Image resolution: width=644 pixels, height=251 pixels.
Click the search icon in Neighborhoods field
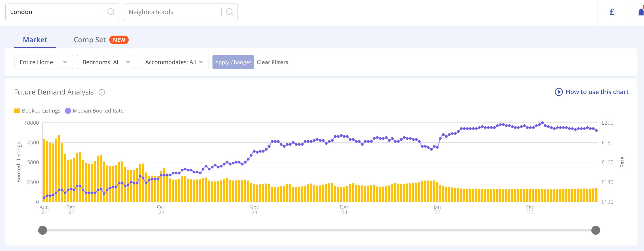coord(230,11)
